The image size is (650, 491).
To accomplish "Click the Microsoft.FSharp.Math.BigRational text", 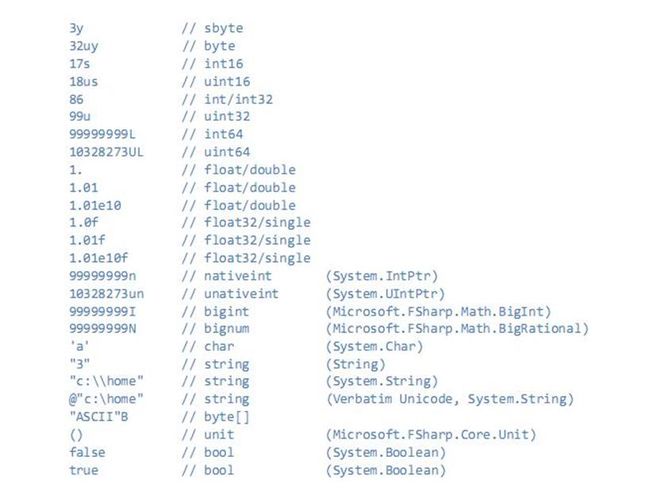I will click(457, 329).
